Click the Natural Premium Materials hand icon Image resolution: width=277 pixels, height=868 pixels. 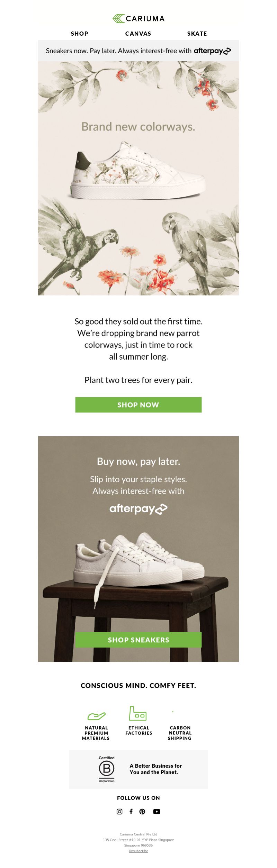pyautogui.click(x=96, y=716)
